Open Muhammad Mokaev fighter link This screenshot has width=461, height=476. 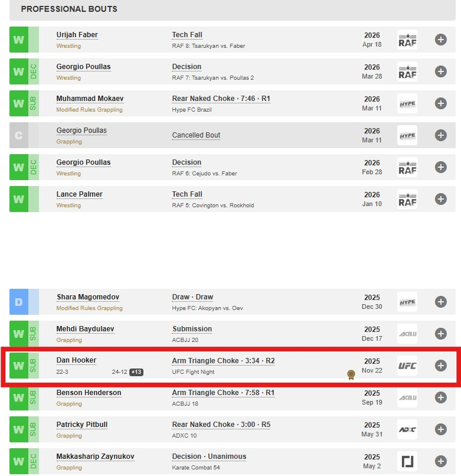[x=90, y=99]
